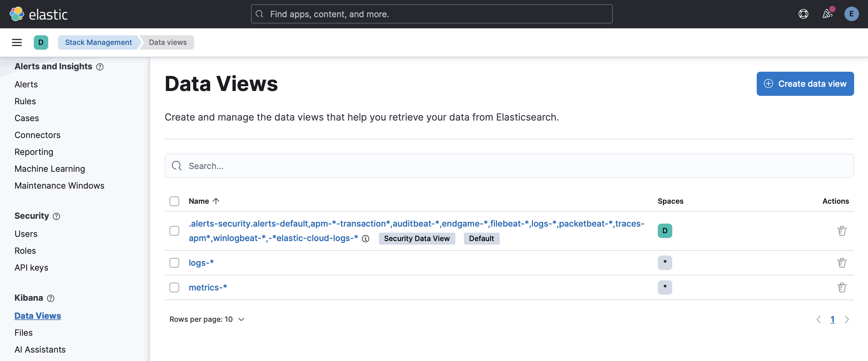This screenshot has height=361, width=868.
Task: Open the user avatar E menu
Action: click(x=851, y=14)
